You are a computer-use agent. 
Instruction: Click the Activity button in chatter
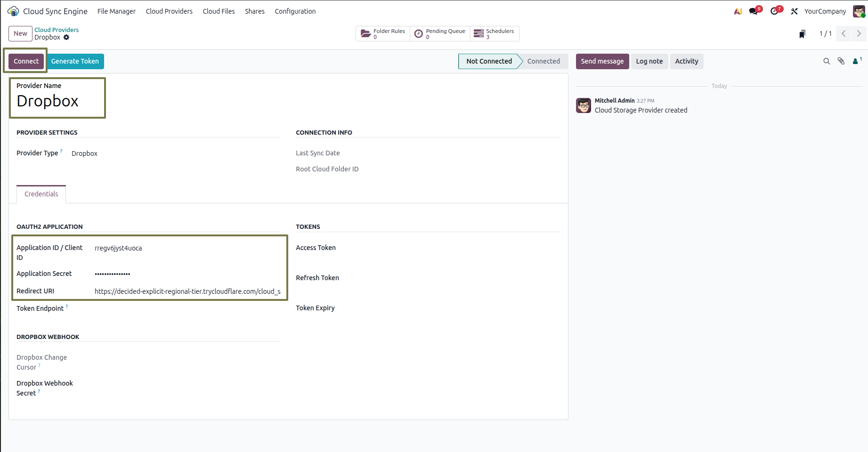click(x=687, y=61)
